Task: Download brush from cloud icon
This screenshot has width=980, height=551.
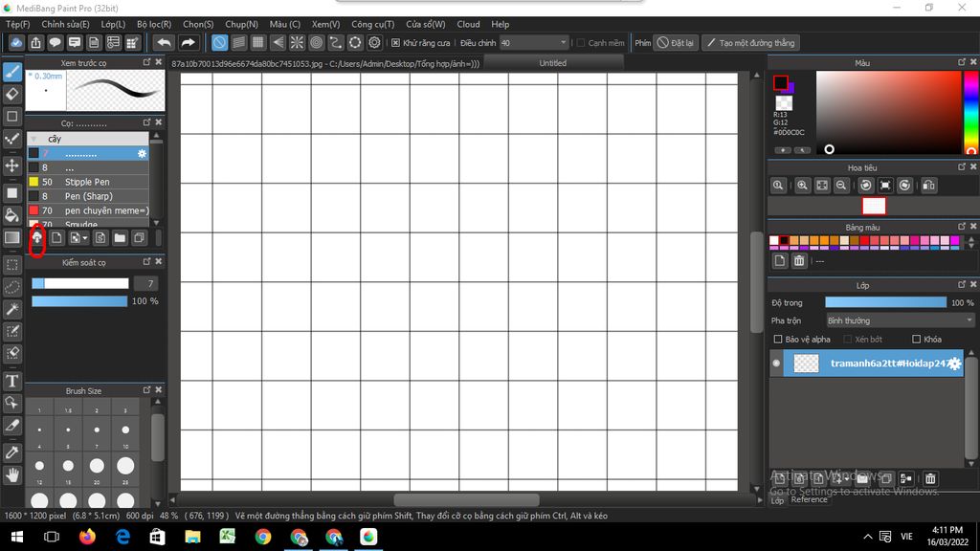Action: [x=37, y=236]
